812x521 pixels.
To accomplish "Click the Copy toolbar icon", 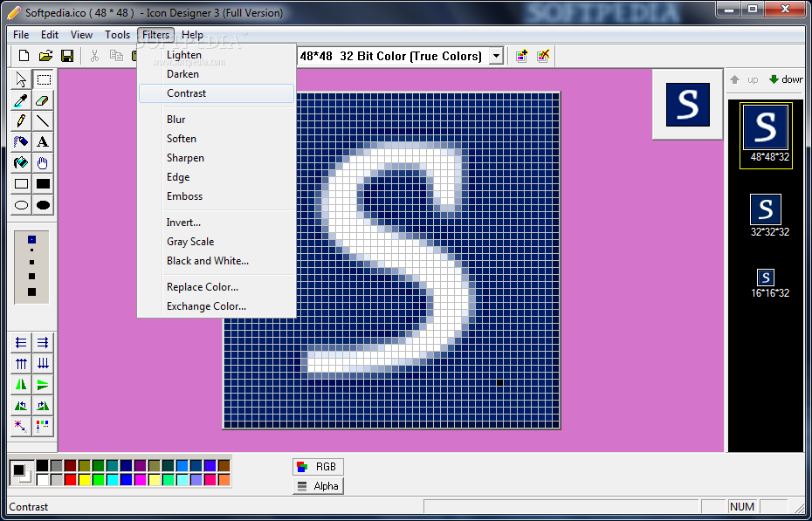I will [116, 56].
